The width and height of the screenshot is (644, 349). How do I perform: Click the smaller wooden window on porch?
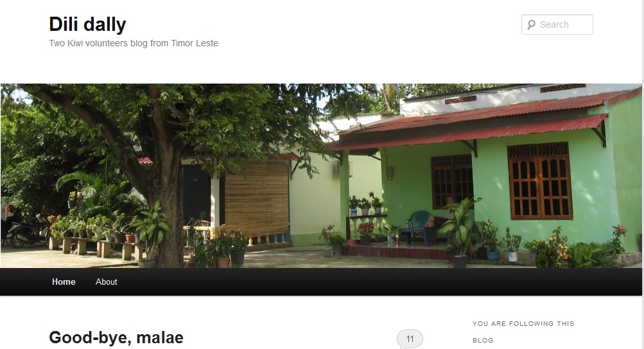pyautogui.click(x=451, y=181)
